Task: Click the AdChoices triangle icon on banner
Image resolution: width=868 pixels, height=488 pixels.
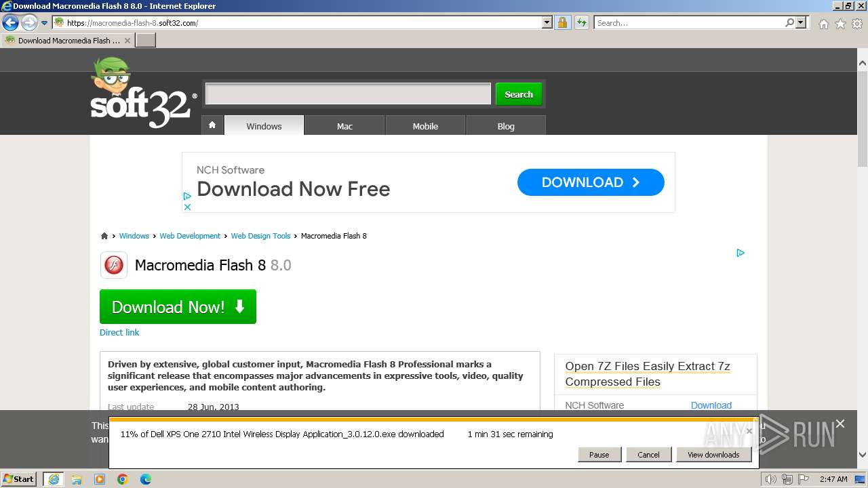Action: (188, 196)
